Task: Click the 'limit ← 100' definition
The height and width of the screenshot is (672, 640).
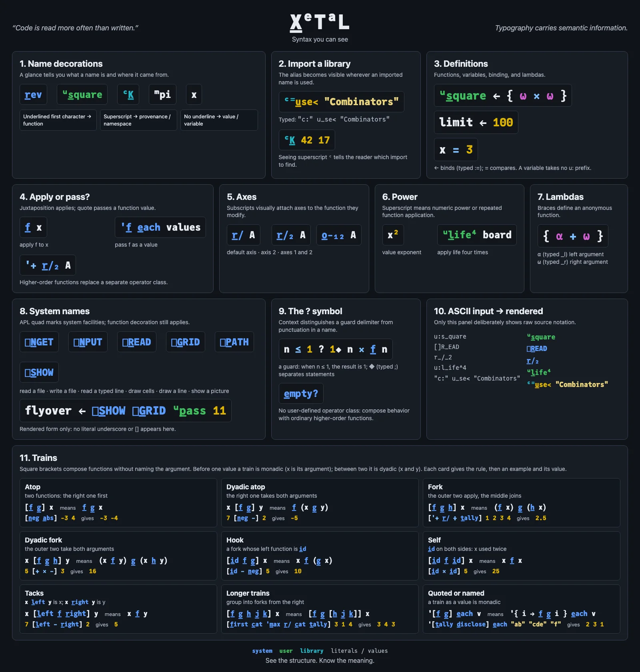Action: pos(476,122)
